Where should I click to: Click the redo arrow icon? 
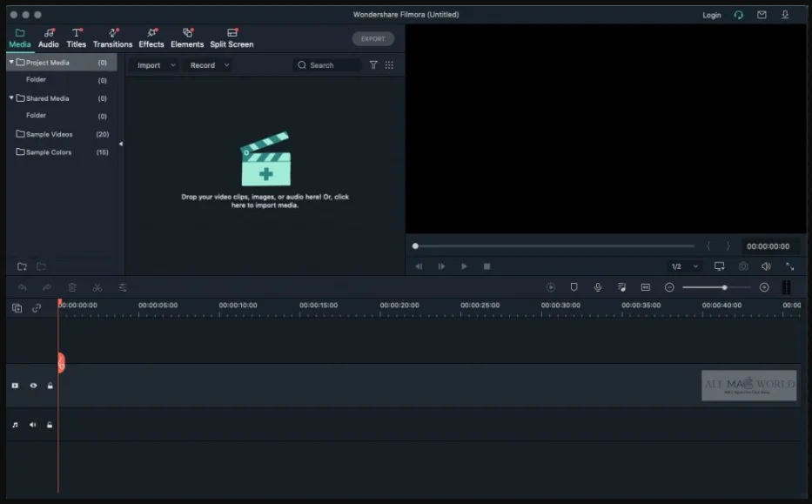tap(47, 287)
